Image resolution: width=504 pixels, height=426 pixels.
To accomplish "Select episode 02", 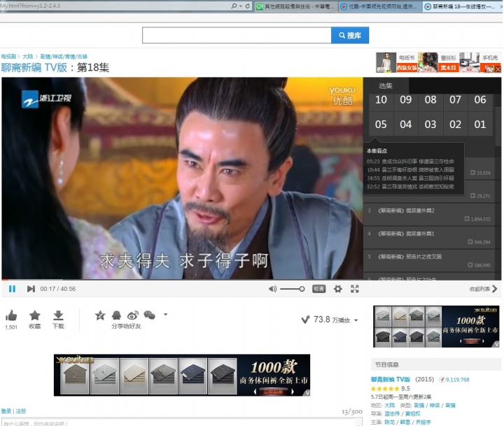I will coord(455,124).
